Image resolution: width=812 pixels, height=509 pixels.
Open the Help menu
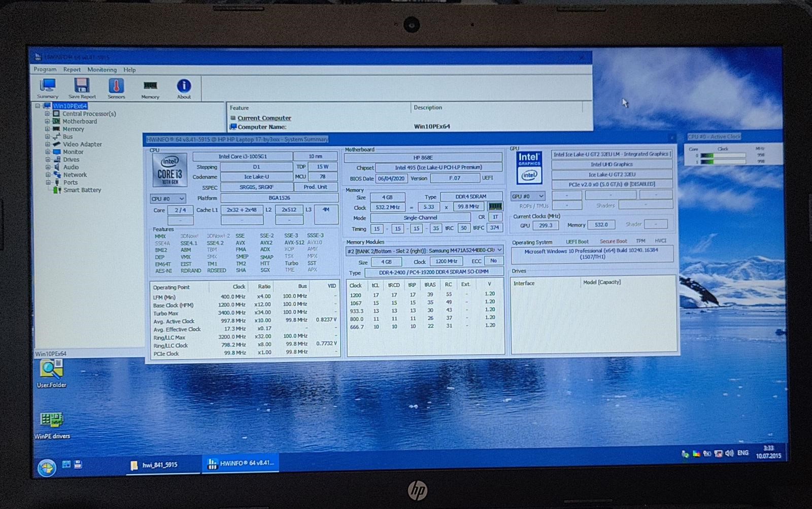129,70
